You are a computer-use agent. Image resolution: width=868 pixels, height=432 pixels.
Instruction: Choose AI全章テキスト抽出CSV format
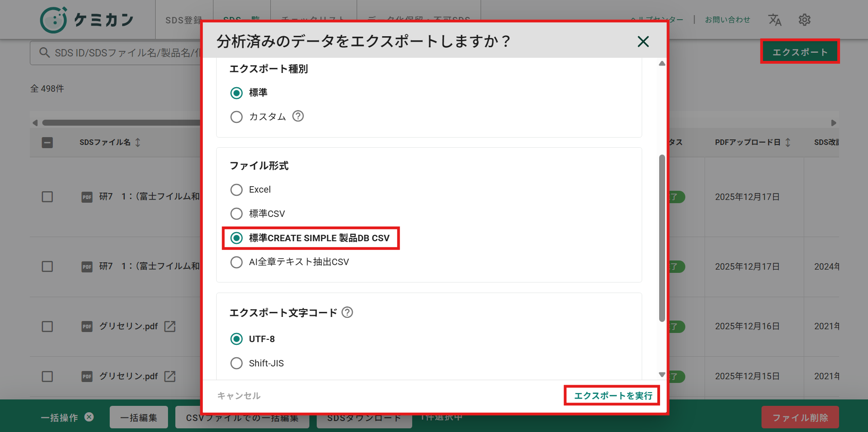(x=236, y=262)
